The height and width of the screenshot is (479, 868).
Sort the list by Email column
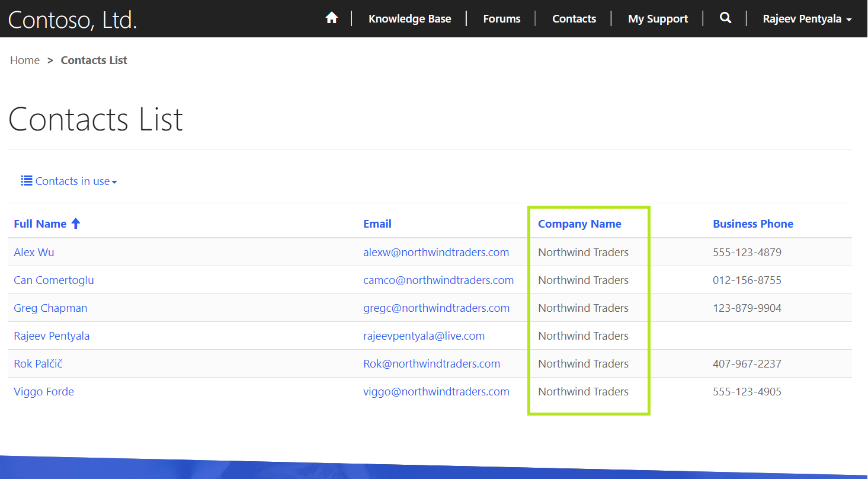pyautogui.click(x=377, y=223)
